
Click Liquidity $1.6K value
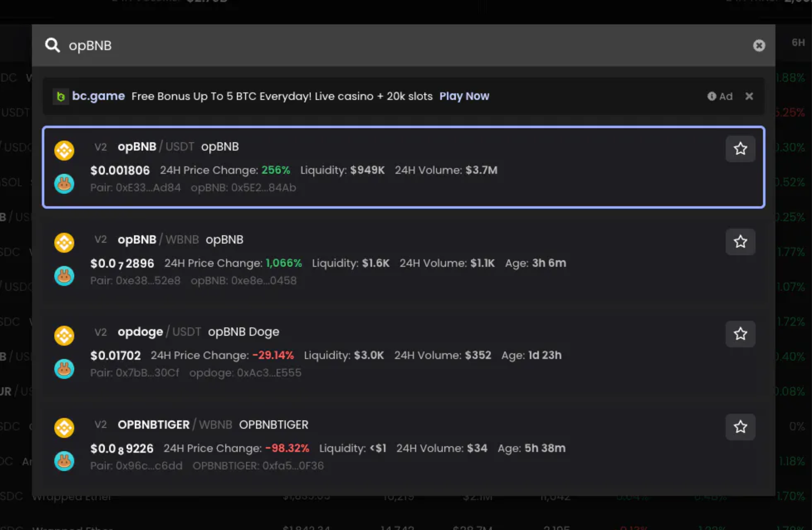(x=376, y=263)
